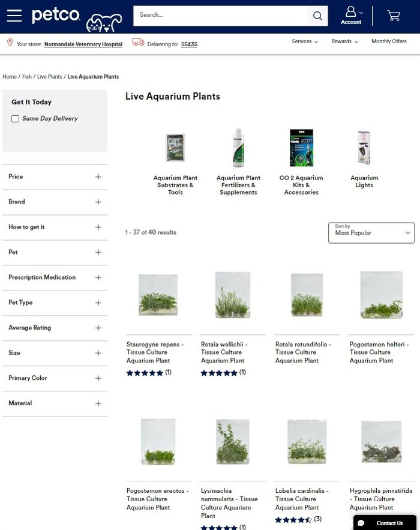Click the delivery truck icon
420x530 pixels.
click(x=138, y=43)
